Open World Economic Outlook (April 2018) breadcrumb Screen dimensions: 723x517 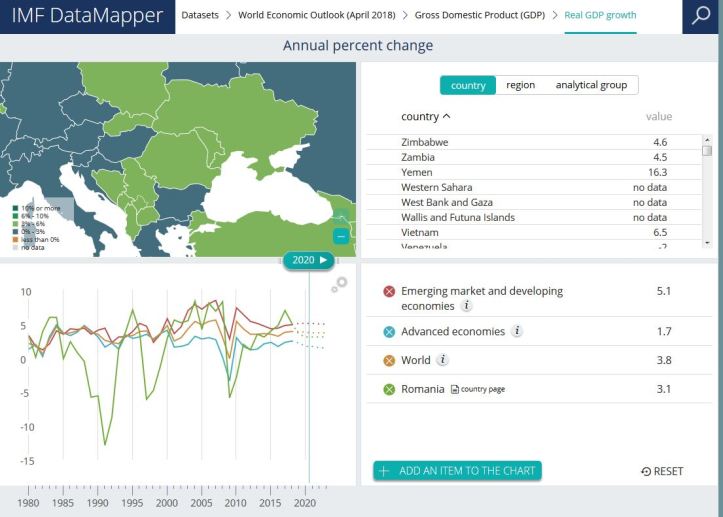321,16
